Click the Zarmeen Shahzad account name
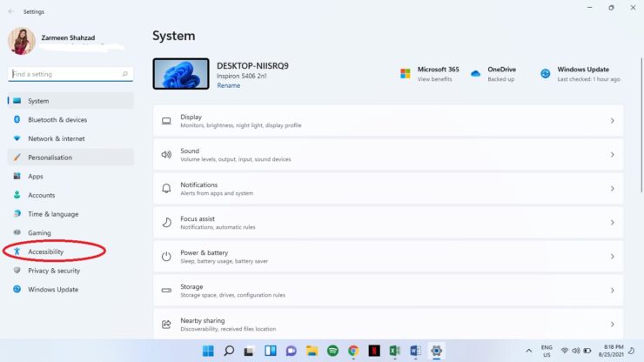644x362 pixels. tap(68, 37)
